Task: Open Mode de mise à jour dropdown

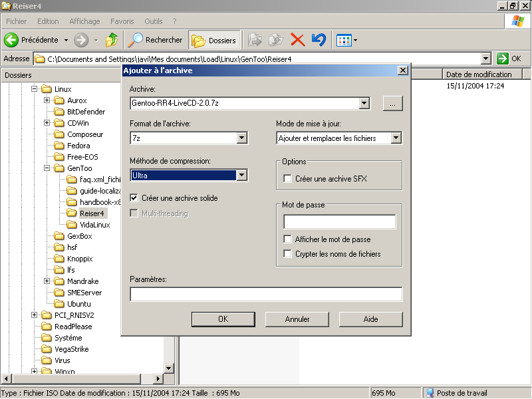Action: 396,138
